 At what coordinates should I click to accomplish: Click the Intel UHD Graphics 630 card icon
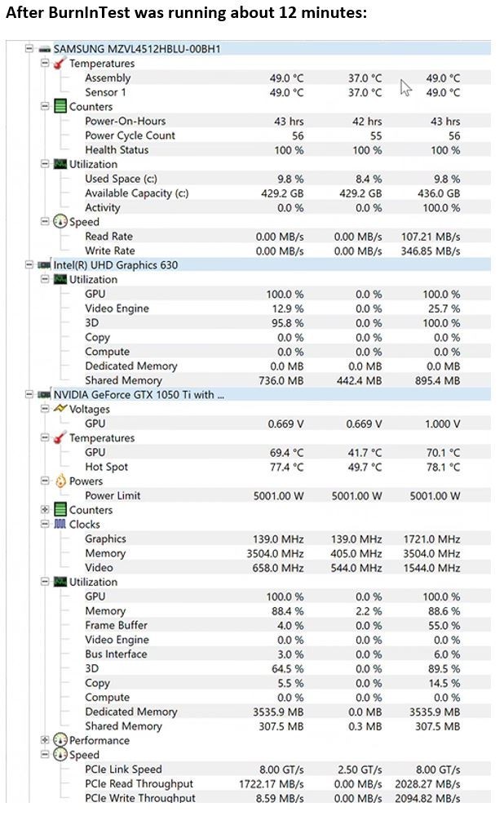coord(44,265)
